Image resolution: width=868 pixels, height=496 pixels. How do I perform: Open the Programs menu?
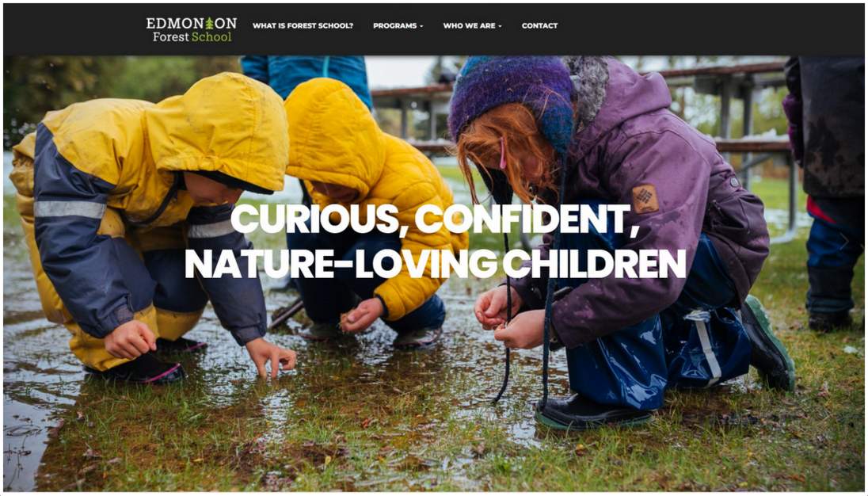pyautogui.click(x=398, y=25)
